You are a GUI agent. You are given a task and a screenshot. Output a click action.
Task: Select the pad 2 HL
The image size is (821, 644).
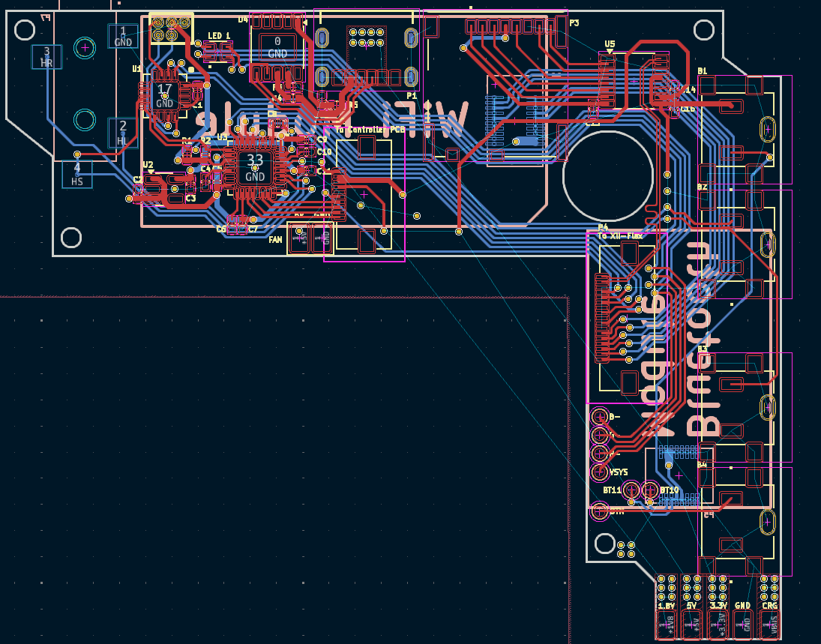point(122,133)
